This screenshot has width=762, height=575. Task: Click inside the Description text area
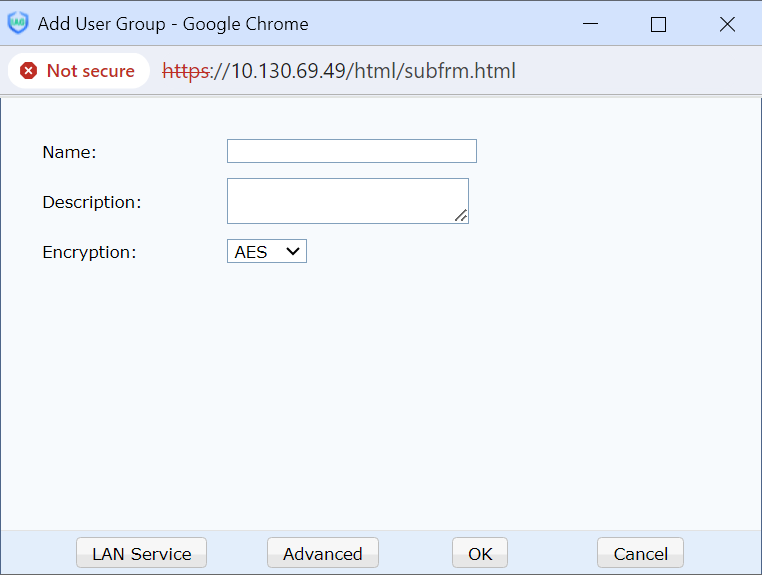(x=346, y=200)
